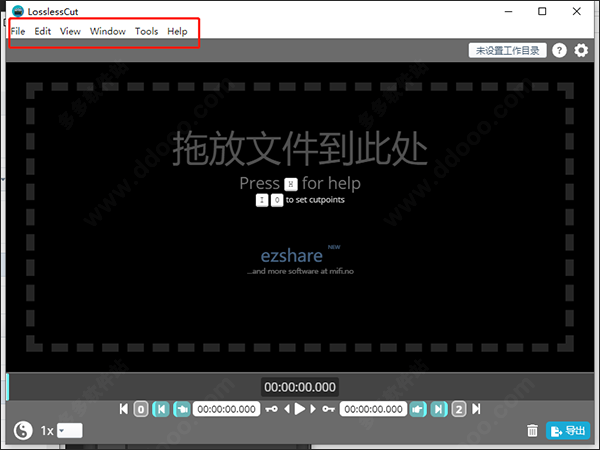Jump to start of video icon
This screenshot has width=600, height=450.
(x=124, y=409)
